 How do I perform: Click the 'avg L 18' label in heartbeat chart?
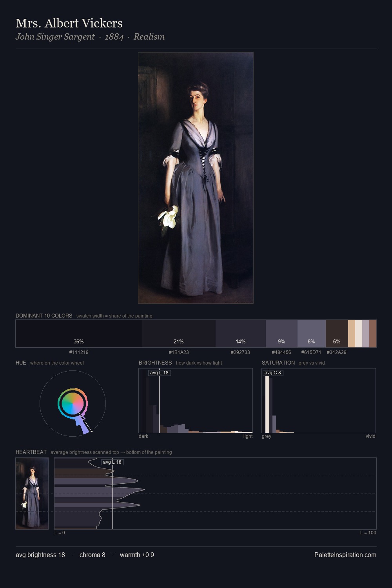(x=113, y=462)
